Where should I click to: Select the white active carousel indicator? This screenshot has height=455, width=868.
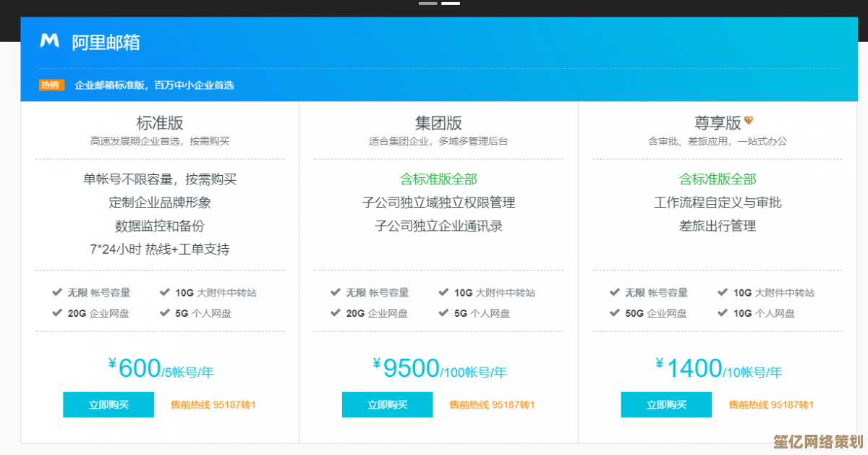451,4
